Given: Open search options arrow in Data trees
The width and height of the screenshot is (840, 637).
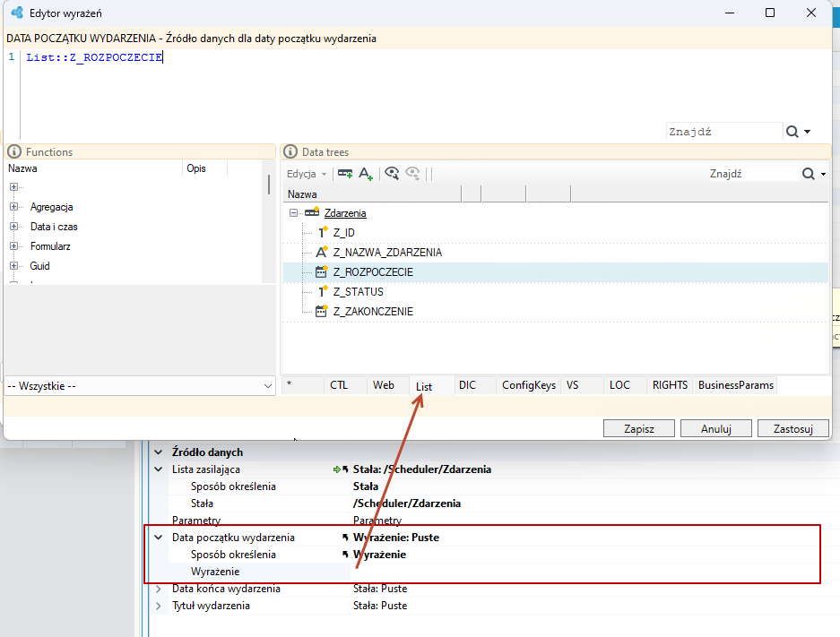Looking at the screenshot, I should click(x=823, y=174).
